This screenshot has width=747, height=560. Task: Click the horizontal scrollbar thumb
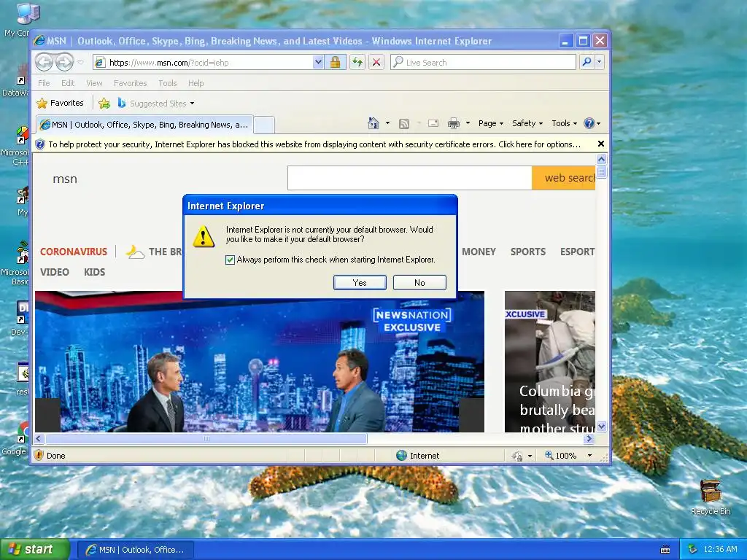[x=206, y=438]
